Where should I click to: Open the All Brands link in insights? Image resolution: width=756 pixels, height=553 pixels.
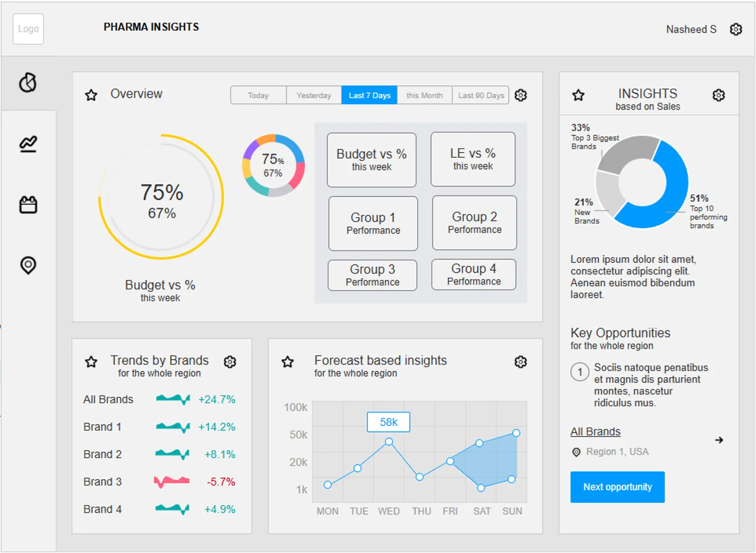pos(595,431)
